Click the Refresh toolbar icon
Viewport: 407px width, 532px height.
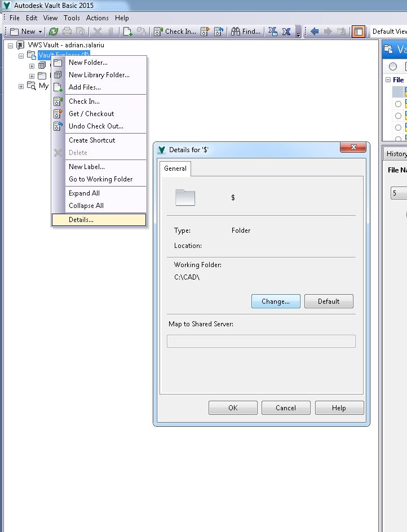[54, 32]
